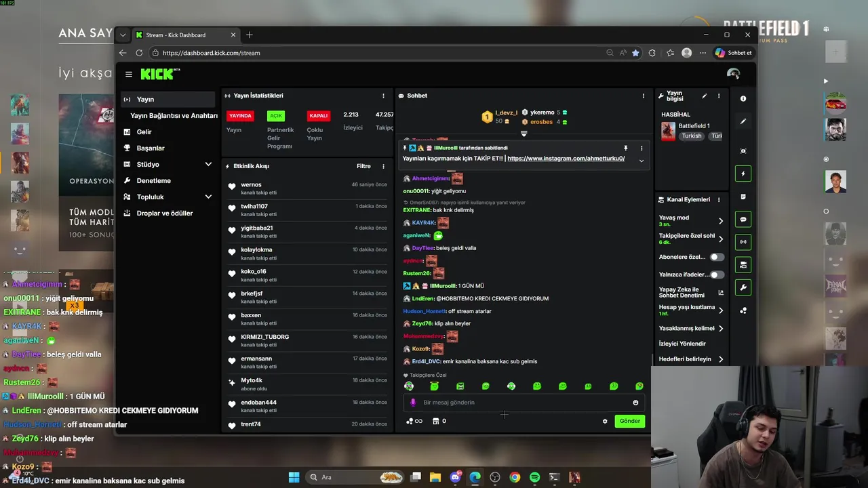The image size is (868, 488).
Task: Open Yayın Bağlantısı ve Anahtarı
Action: [174, 115]
